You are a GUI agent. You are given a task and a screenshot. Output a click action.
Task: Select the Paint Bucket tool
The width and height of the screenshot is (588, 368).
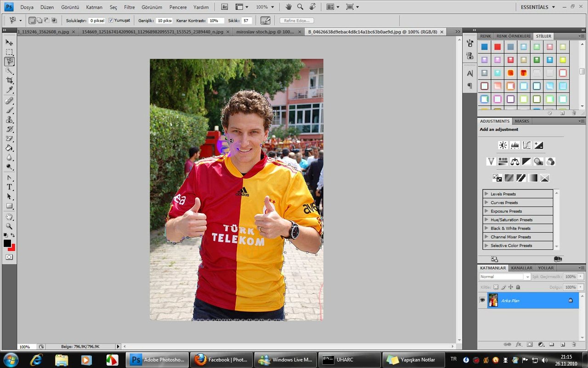[x=9, y=148]
